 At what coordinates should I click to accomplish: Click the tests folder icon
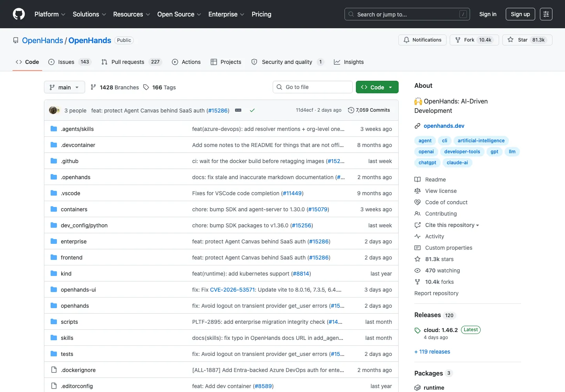(x=54, y=354)
